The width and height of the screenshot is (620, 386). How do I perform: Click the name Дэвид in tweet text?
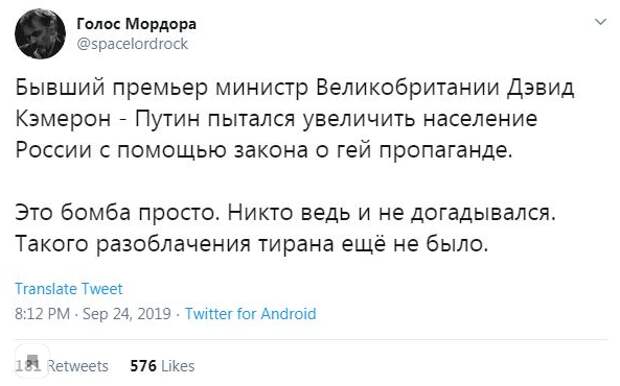(541, 88)
